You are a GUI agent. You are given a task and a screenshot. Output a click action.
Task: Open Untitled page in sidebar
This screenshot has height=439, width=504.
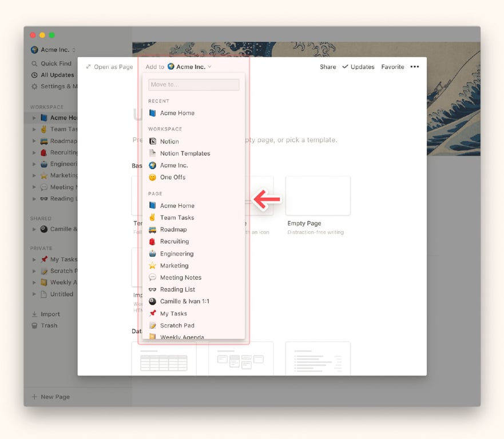coord(57,294)
